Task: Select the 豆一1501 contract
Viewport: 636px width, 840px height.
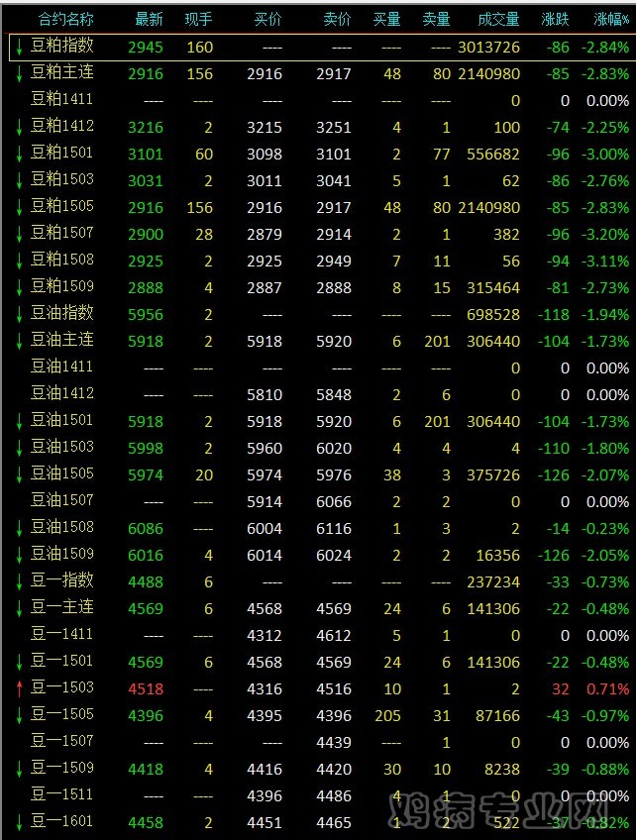Action: tap(61, 662)
